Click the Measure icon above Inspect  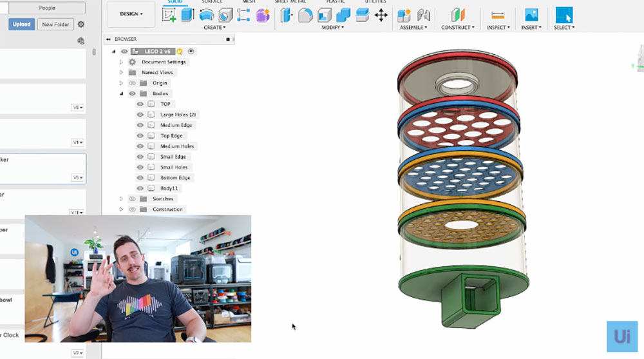pyautogui.click(x=497, y=15)
